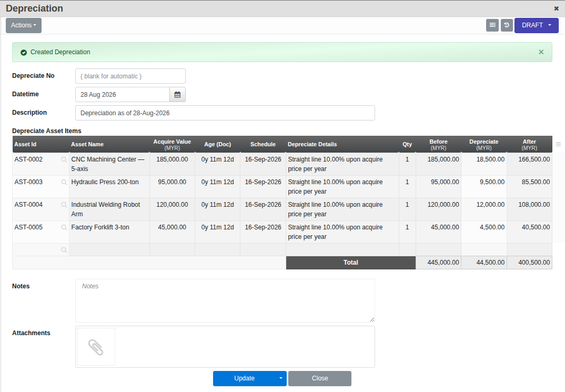Click the Close button
The image size is (565, 392).
320,378
